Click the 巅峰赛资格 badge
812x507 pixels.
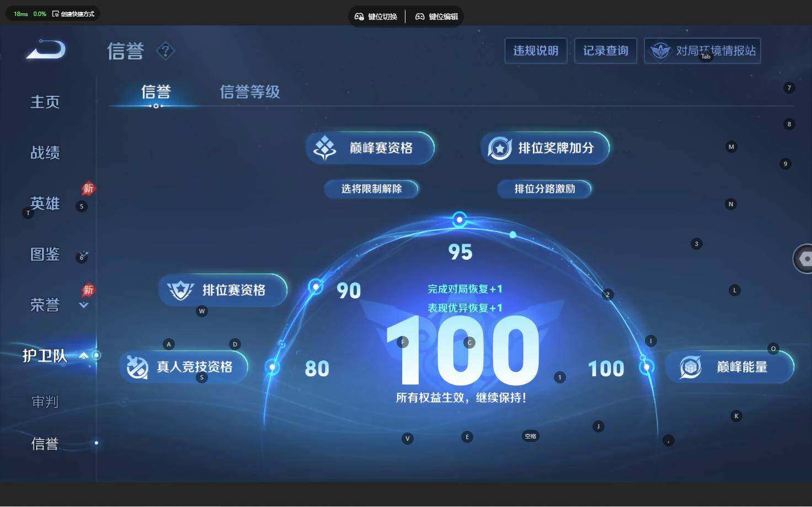370,148
